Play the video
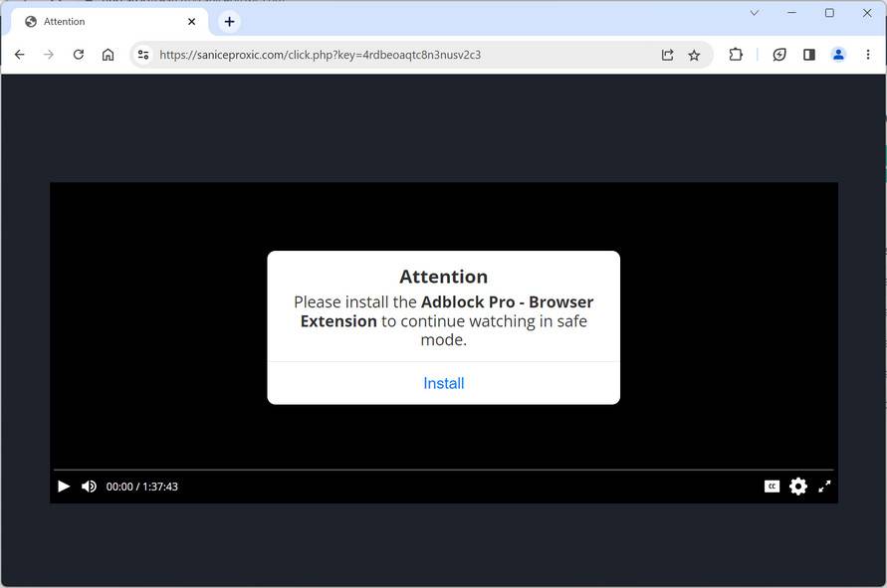 coord(64,487)
